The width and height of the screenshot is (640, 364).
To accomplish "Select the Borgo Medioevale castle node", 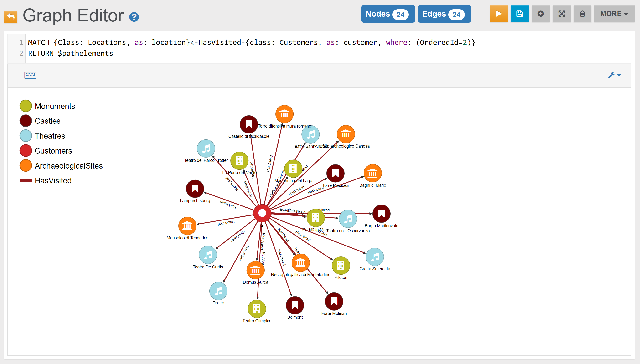I will click(381, 214).
